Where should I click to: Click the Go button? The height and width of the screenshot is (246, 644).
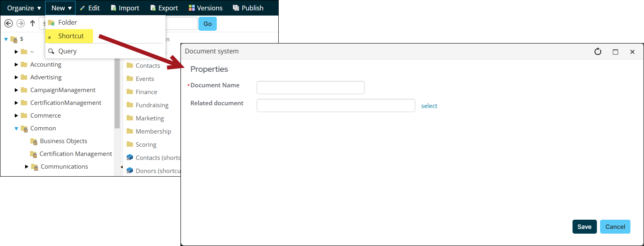pos(208,24)
